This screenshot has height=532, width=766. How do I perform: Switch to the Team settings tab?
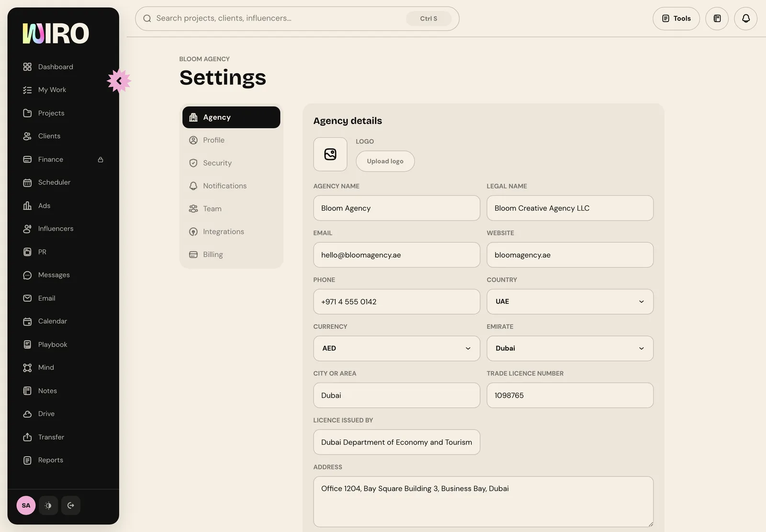[231, 209]
